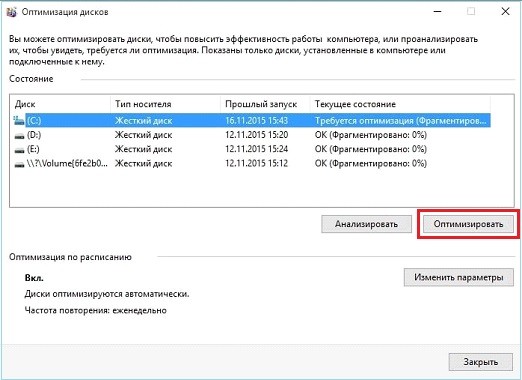Click the date 12.11.2015 15:24

click(x=256, y=149)
